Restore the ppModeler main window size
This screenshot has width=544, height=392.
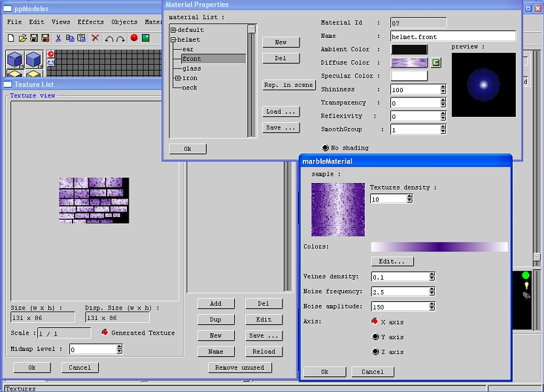pos(528,8)
